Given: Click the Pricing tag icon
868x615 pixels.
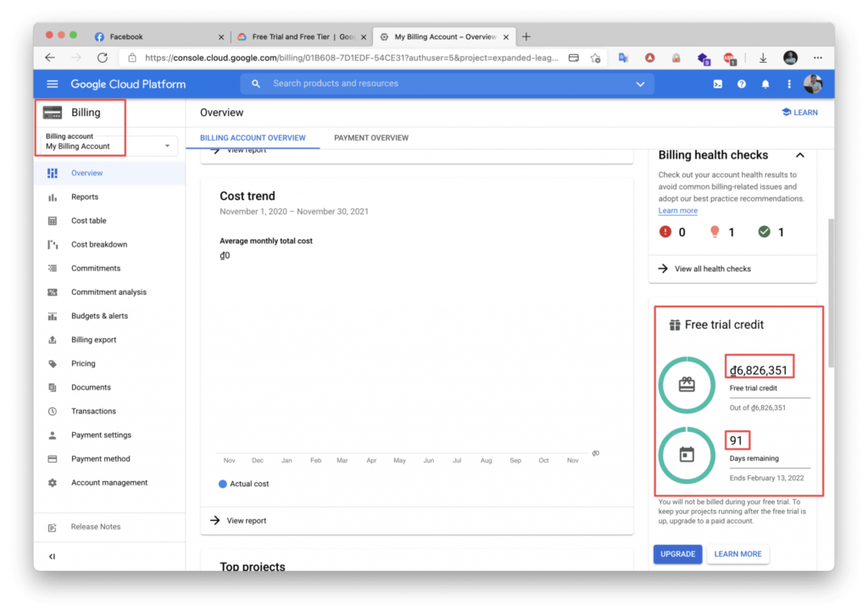Looking at the screenshot, I should coord(53,363).
